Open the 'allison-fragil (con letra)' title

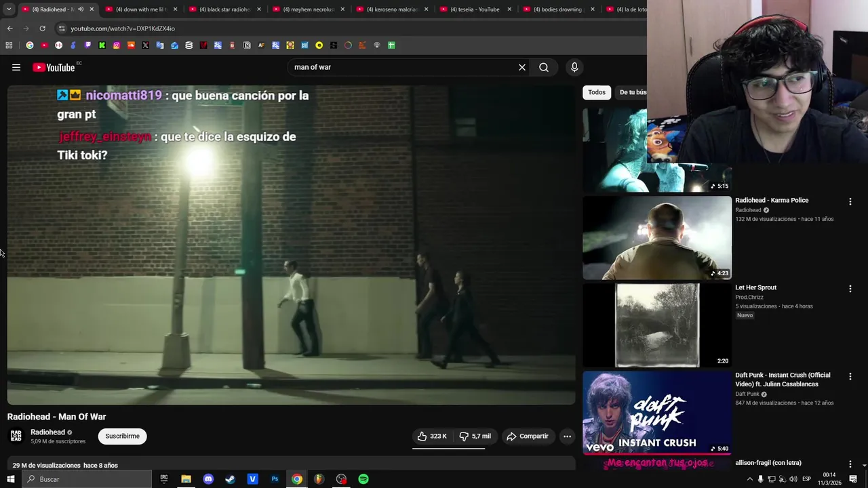point(768,463)
